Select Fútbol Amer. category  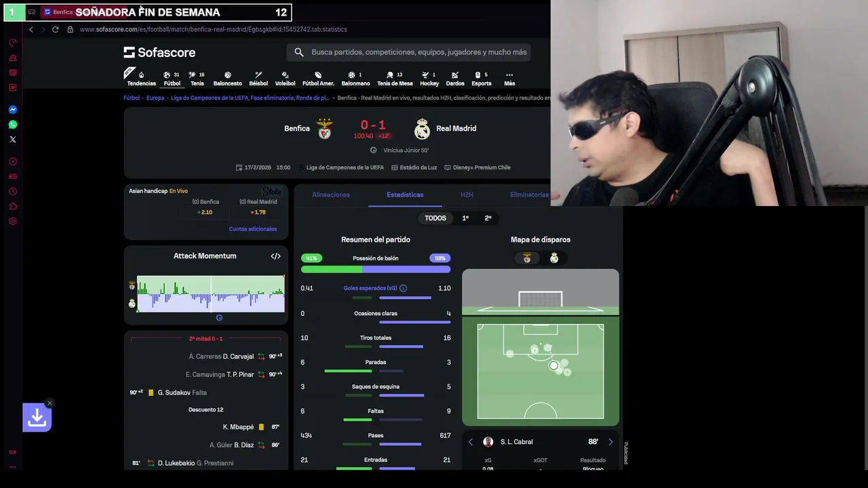pos(318,79)
